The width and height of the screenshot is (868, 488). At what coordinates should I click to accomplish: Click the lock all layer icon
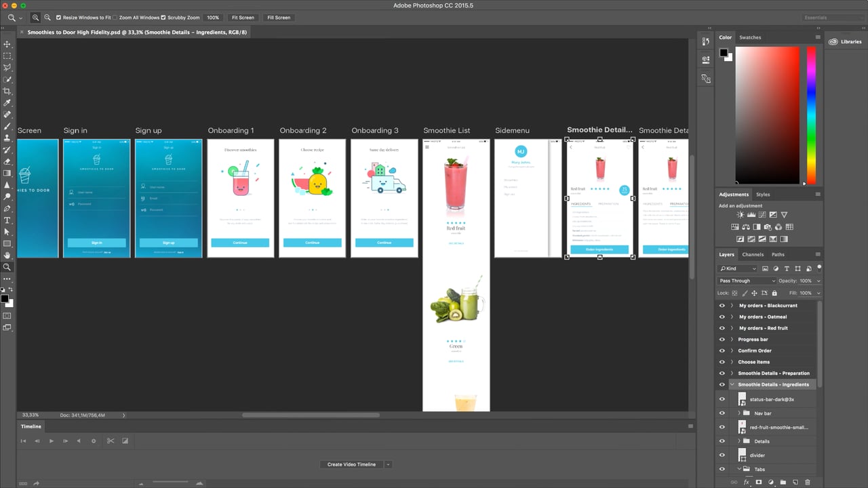tap(774, 293)
